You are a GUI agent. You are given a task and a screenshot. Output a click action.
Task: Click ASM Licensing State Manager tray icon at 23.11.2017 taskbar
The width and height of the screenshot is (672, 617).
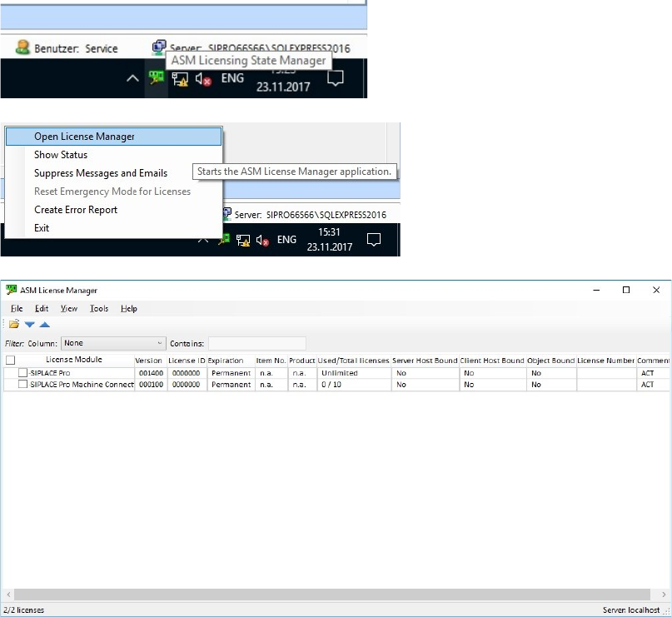tap(156, 78)
